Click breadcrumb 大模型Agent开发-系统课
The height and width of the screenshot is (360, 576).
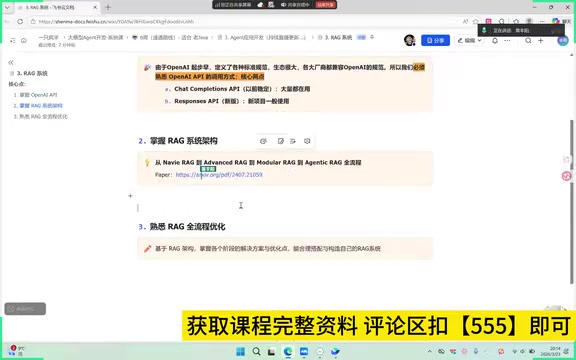tap(95, 37)
